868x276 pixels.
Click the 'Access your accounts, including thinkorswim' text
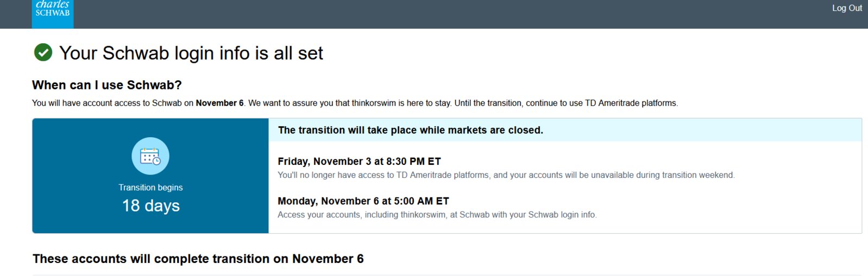pos(437,215)
